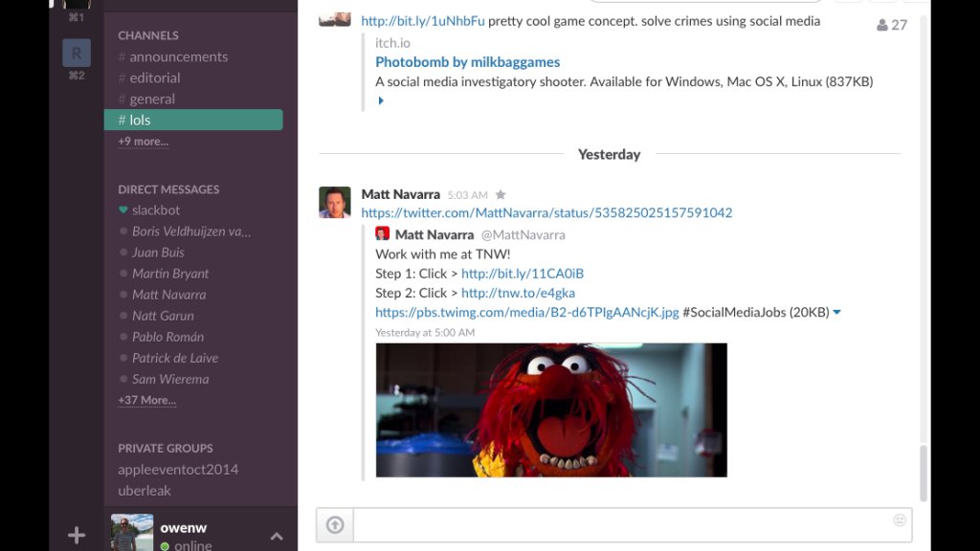Click small Twitter avatar beside Matt Navarra
980x551 pixels.
coord(383,234)
